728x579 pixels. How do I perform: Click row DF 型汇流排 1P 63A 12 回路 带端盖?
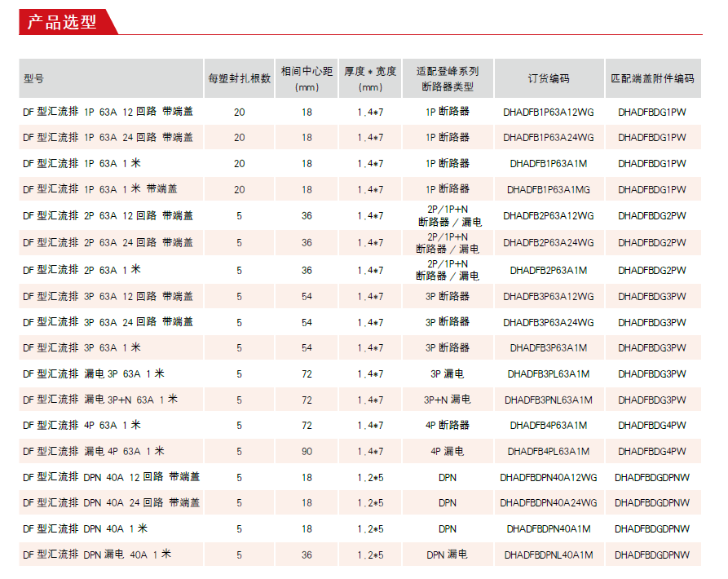pyautogui.click(x=360, y=112)
